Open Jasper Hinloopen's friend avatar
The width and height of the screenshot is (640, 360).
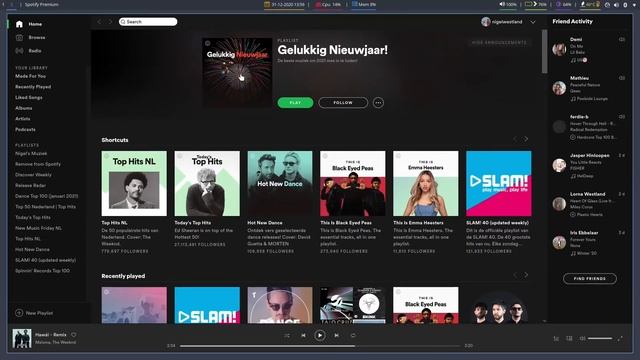tap(559, 165)
